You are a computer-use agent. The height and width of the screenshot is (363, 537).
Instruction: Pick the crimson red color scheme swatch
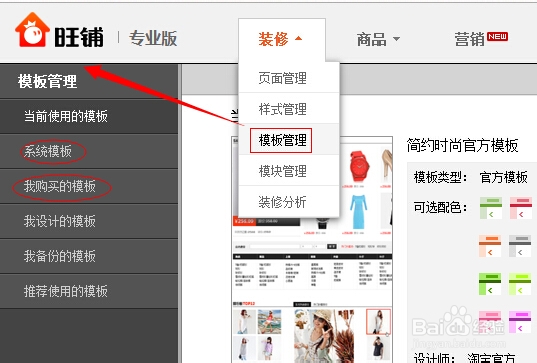pyautogui.click(x=521, y=208)
